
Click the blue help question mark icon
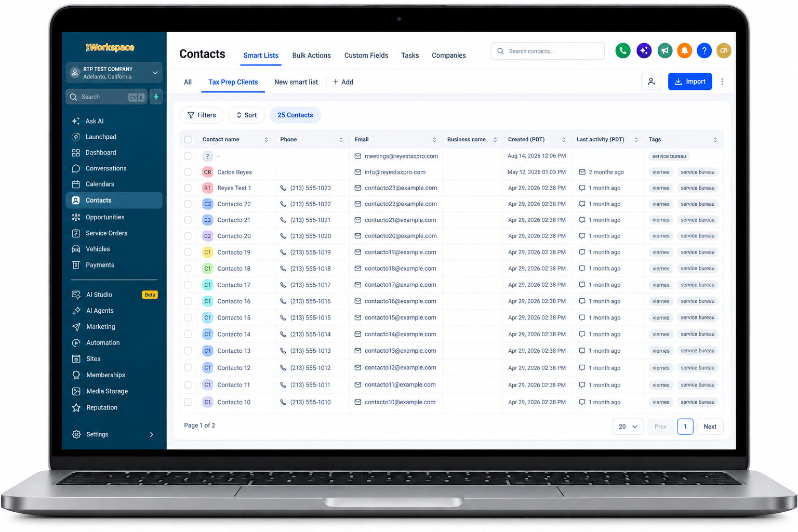pyautogui.click(x=704, y=50)
